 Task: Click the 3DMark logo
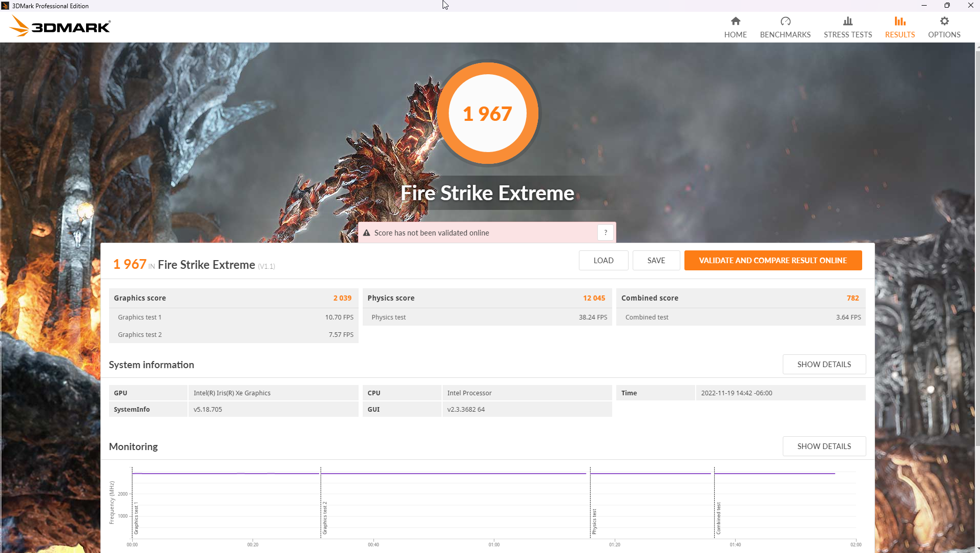[60, 26]
